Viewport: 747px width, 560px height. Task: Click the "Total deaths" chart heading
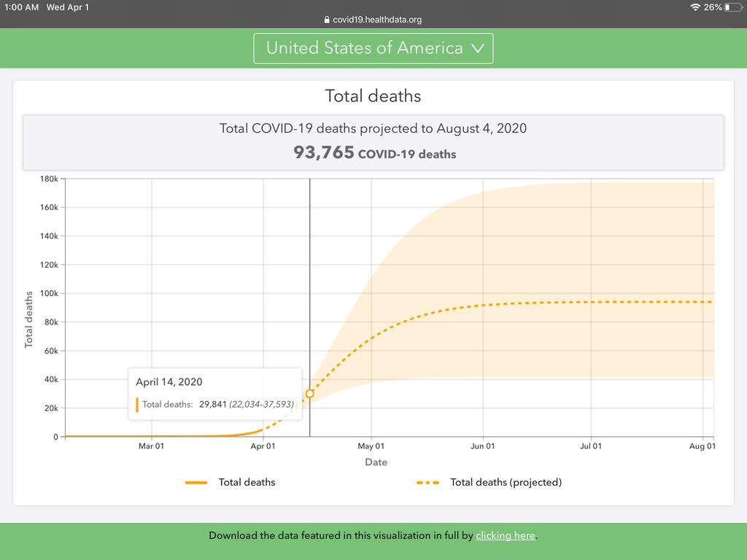[x=373, y=96]
